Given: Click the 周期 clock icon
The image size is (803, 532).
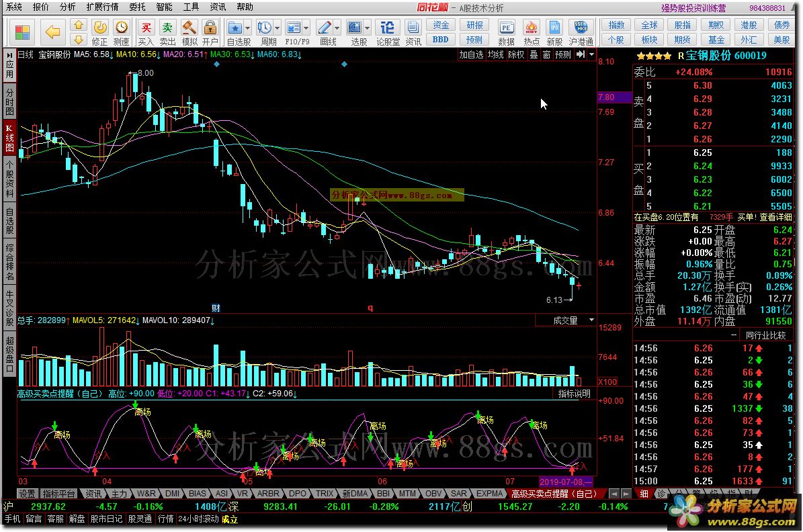Looking at the screenshot, I should tap(265, 28).
